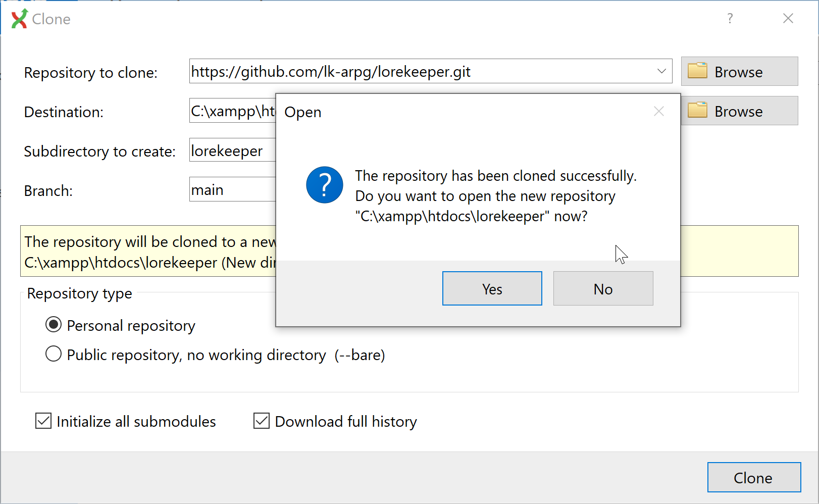
Task: Click the help question mark in title bar
Action: tap(730, 19)
